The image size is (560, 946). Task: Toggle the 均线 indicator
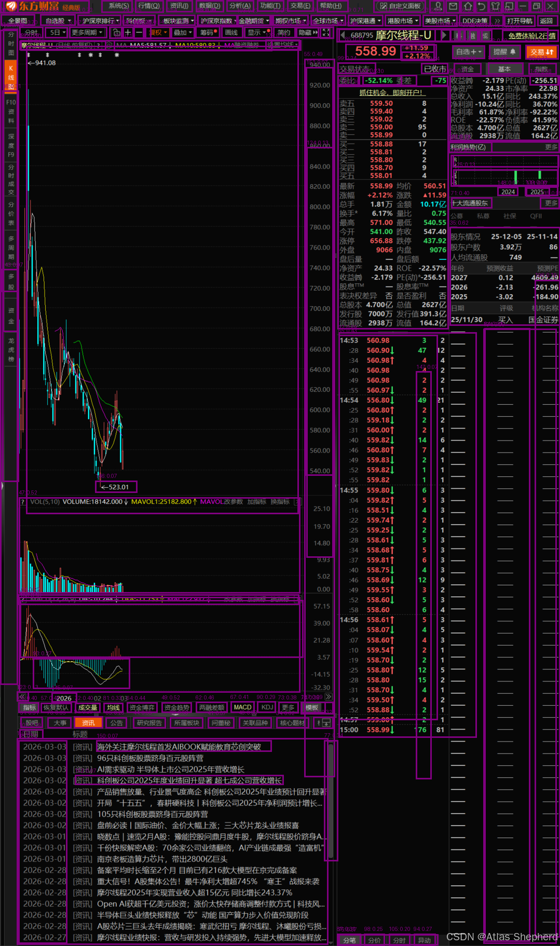113,707
